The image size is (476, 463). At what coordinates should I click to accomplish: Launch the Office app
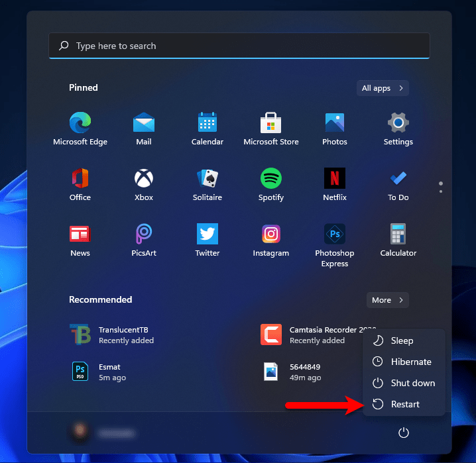[80, 184]
